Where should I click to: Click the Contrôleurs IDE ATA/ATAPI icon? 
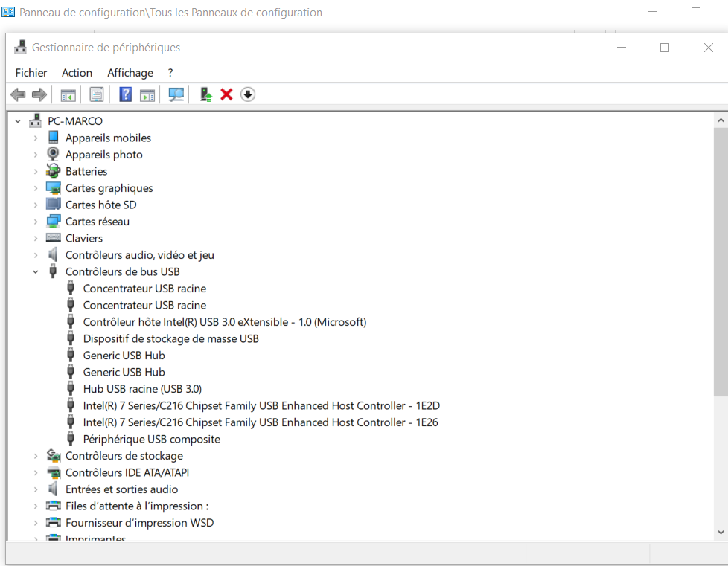click(54, 472)
